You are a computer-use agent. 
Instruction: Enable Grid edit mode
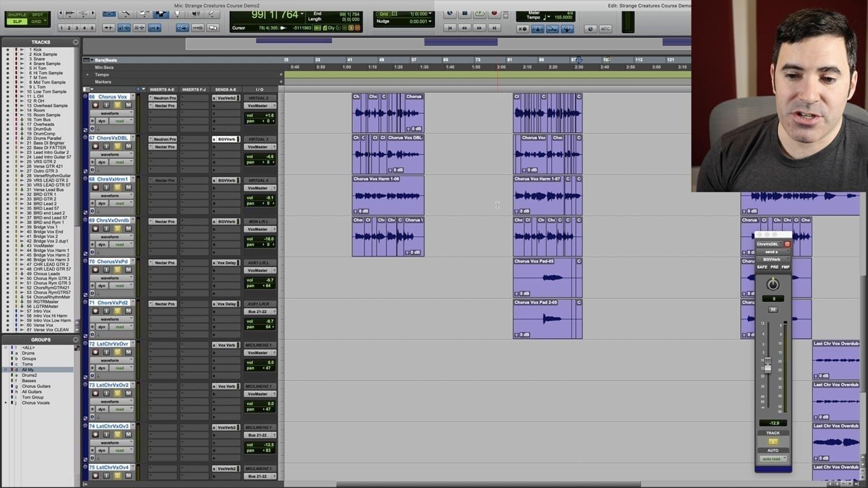tap(38, 21)
